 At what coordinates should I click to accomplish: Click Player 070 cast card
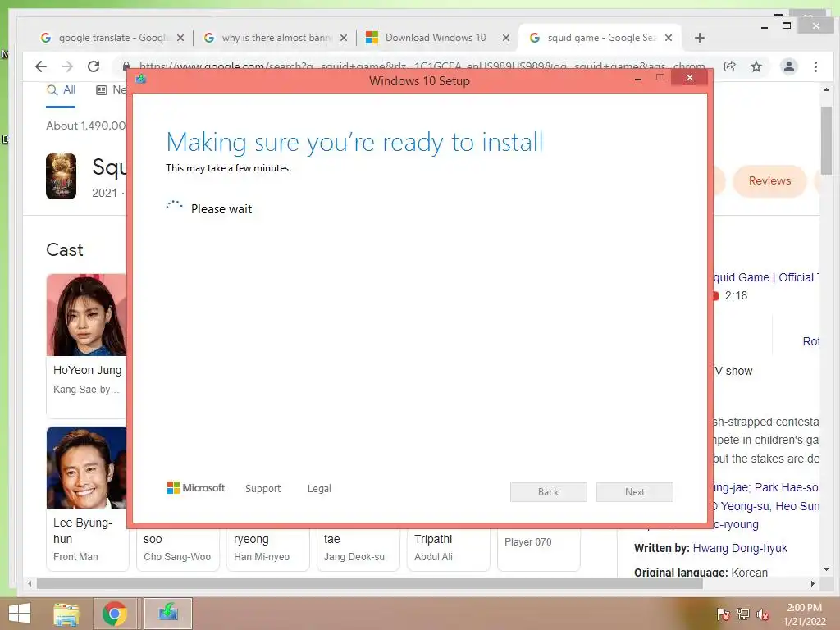[538, 550]
